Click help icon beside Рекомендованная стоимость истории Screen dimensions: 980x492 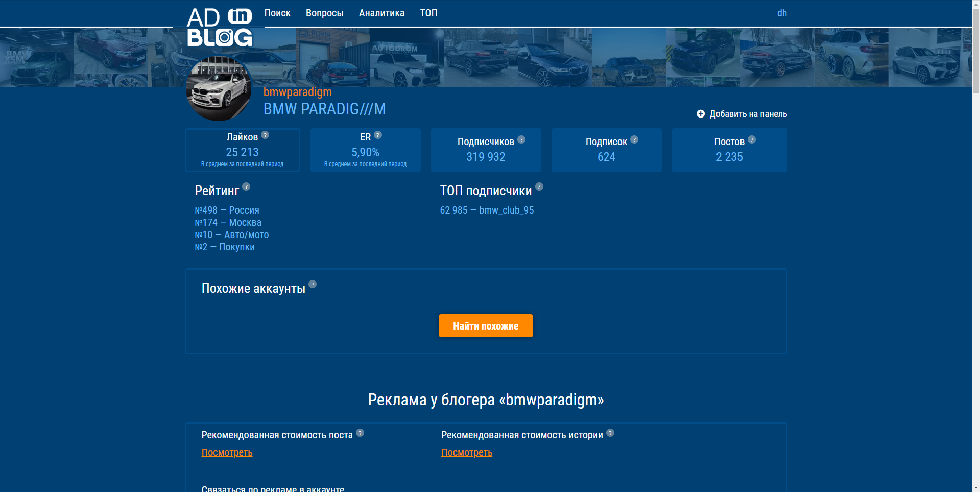pos(610,433)
